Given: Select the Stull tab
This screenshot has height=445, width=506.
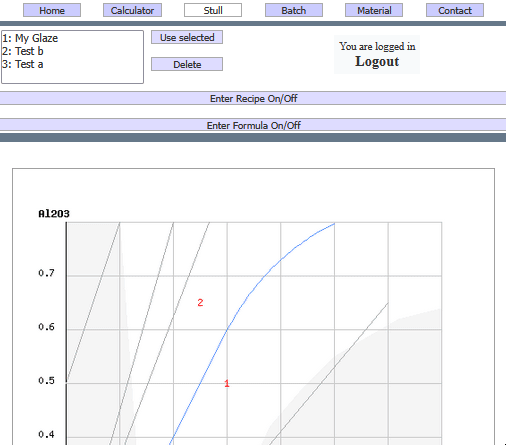Looking at the screenshot, I should coord(213,10).
